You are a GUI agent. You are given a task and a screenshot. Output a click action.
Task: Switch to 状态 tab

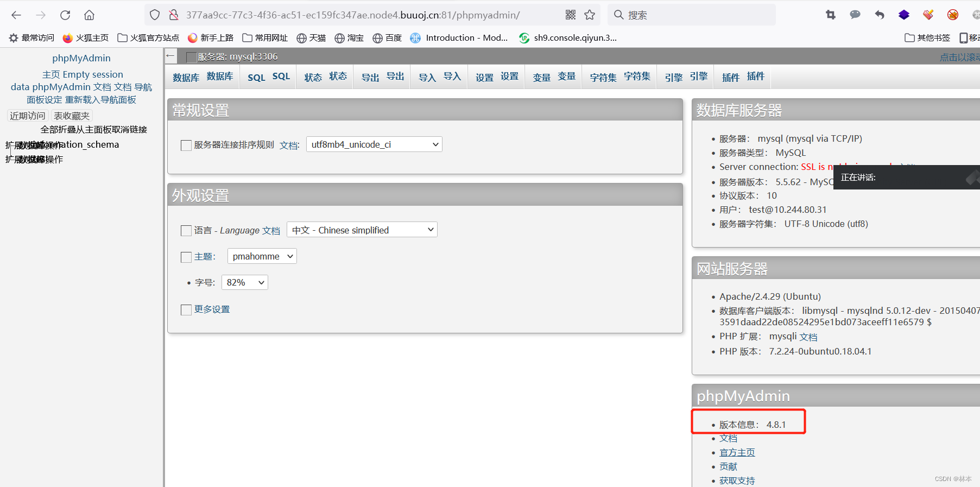pos(325,77)
